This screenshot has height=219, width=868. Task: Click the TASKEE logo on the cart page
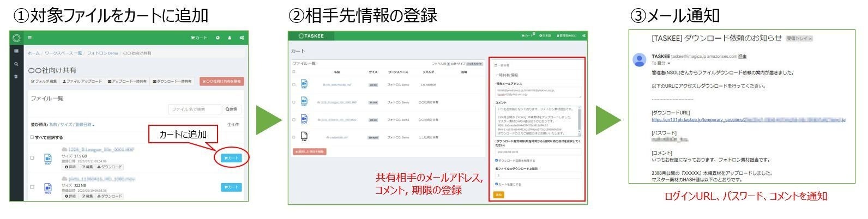tap(311, 36)
